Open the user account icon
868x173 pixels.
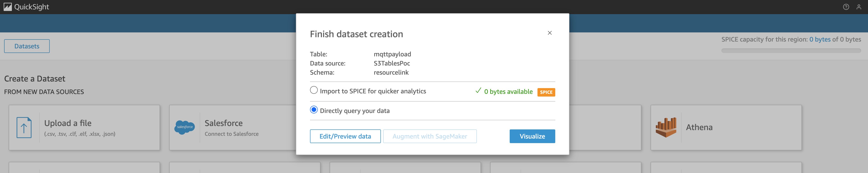tap(859, 7)
